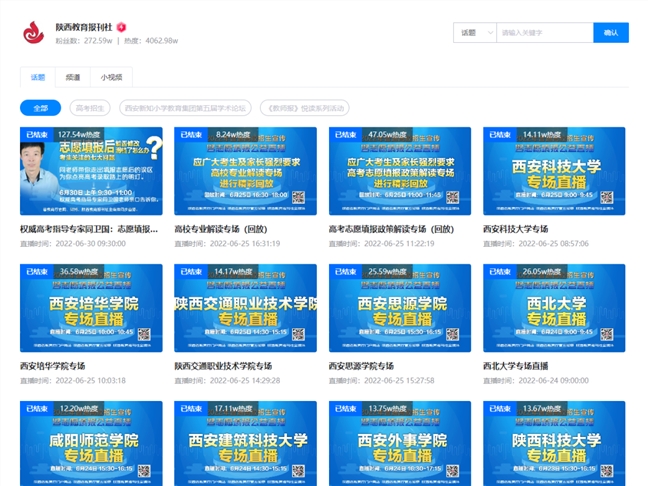Select the 高考招生 filter tag
The height and width of the screenshot is (486, 648).
tap(90, 108)
